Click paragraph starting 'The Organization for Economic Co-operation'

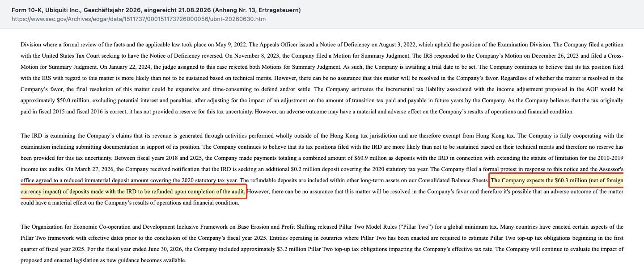pyautogui.click(x=322, y=243)
